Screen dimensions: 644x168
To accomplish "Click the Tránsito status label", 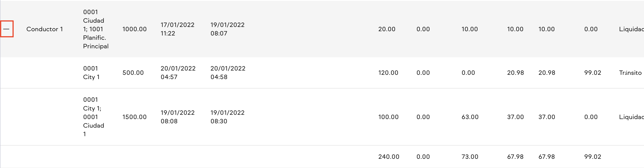I will tap(630, 72).
